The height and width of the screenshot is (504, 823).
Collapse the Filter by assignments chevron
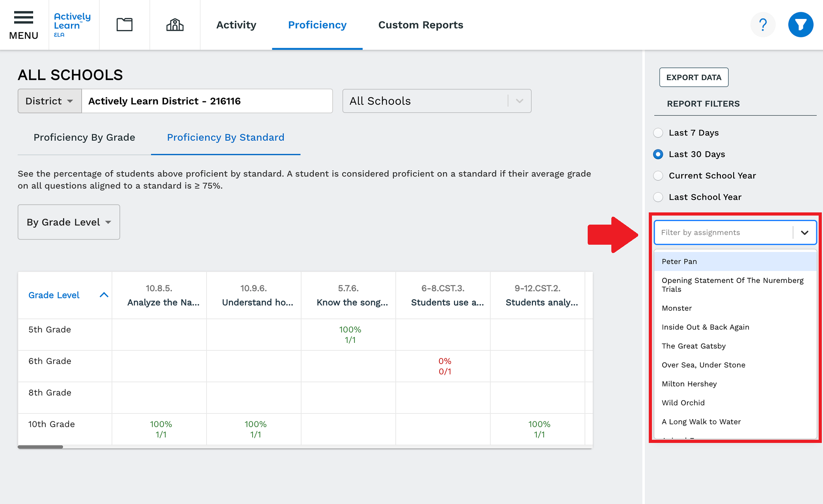(x=805, y=232)
